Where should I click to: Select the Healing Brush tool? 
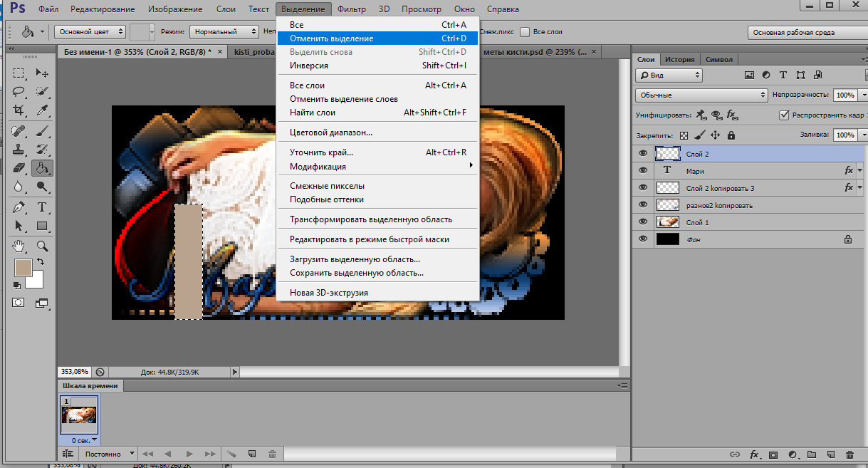(19, 130)
